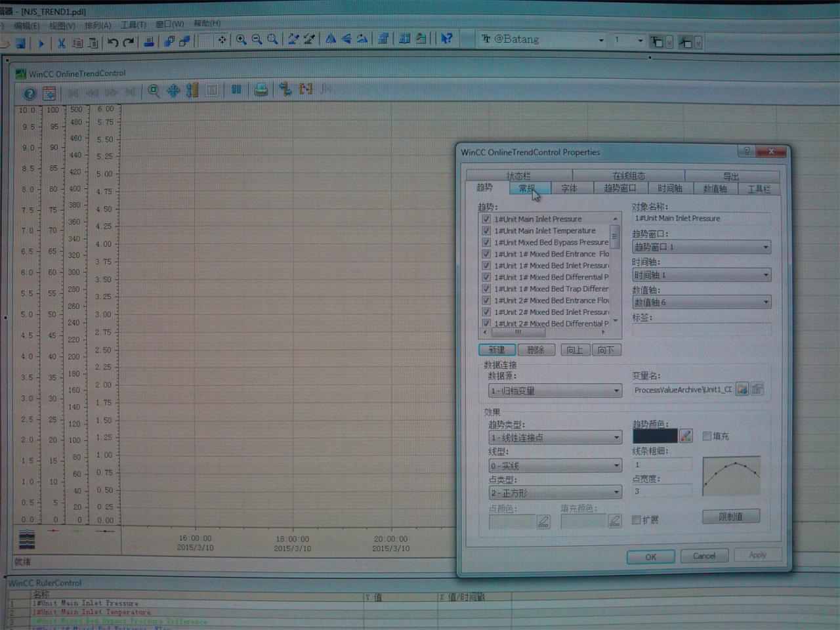Click the Undo arrow icon
This screenshot has height=630, width=840.
click(113, 43)
